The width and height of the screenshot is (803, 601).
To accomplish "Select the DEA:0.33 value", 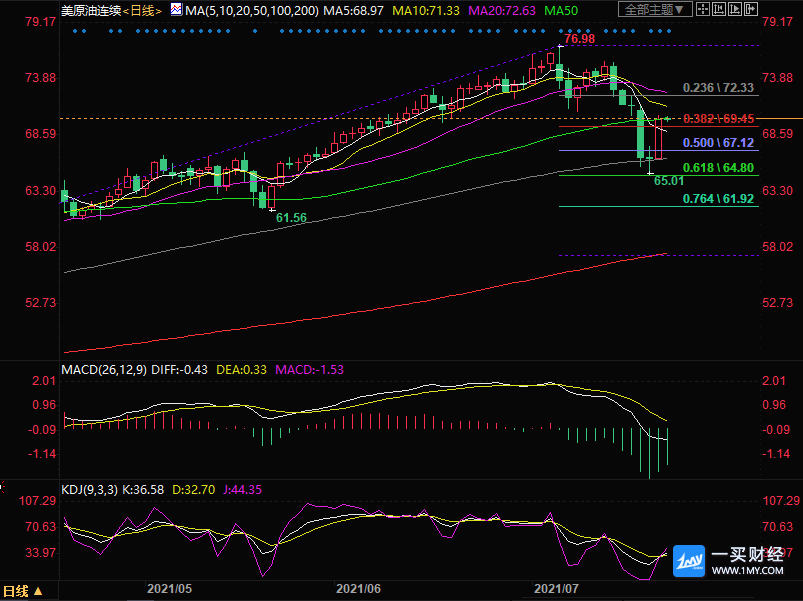I will [241, 370].
